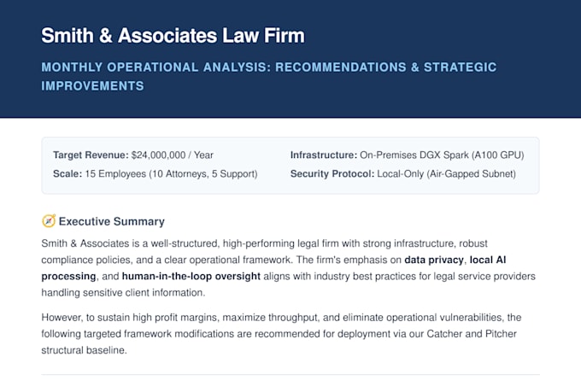Click paragraph starting with However

[281, 333]
